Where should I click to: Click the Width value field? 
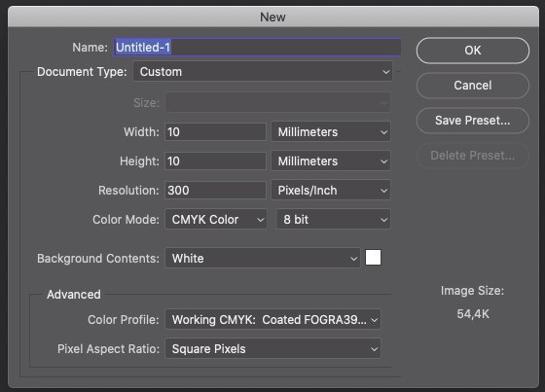pos(215,132)
